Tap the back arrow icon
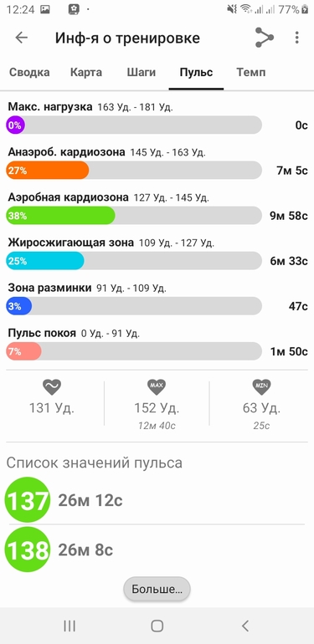Screen dimensions: 314x644 22,38
